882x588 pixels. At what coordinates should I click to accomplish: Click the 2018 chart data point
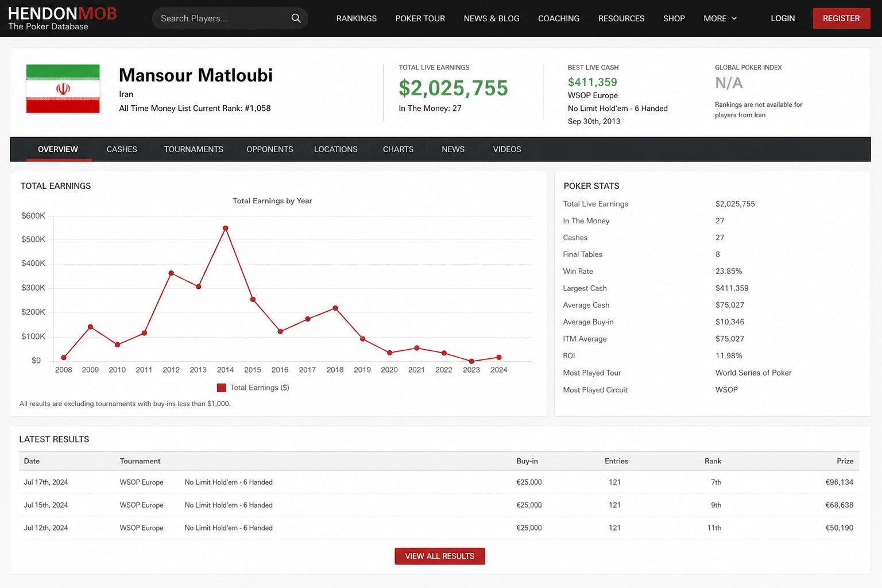point(335,308)
